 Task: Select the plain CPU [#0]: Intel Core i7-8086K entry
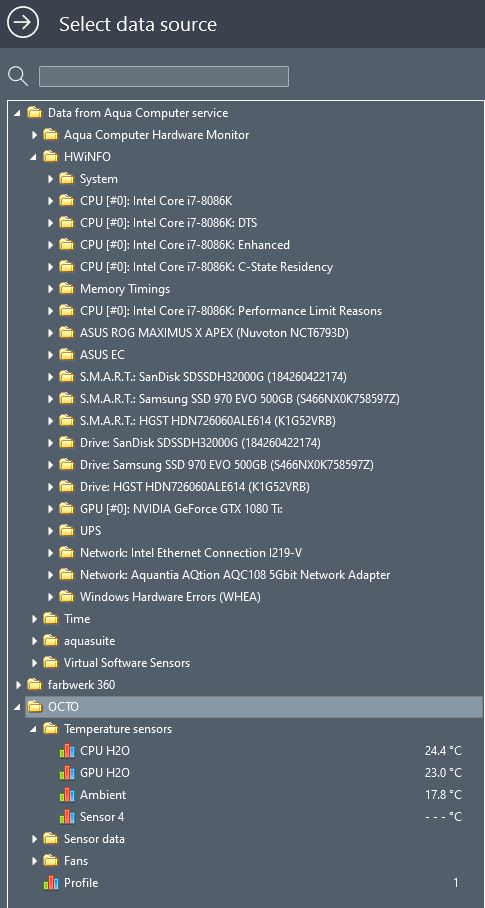tap(156, 201)
